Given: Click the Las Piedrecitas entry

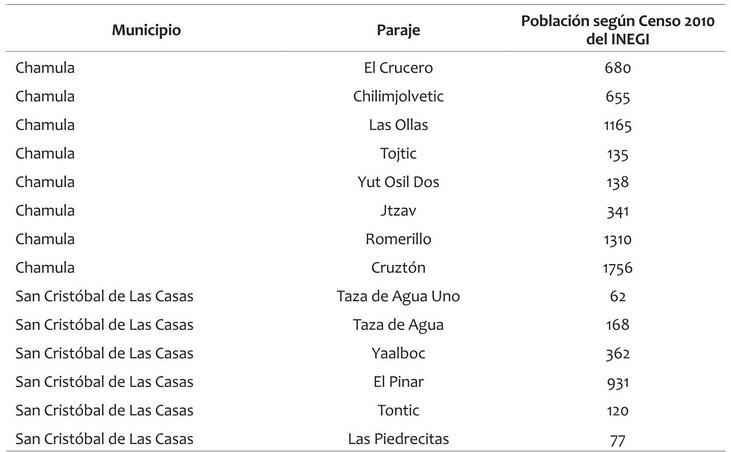Looking at the screenshot, I should [398, 439].
